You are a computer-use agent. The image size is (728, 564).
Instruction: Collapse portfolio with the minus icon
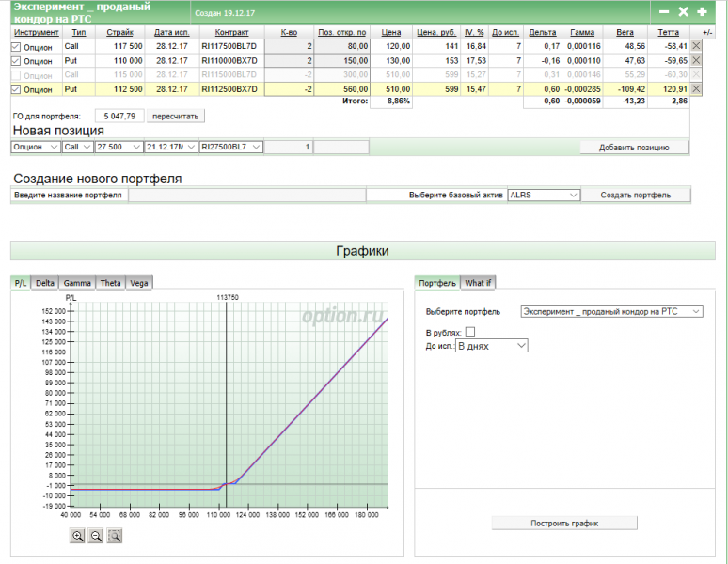tap(664, 11)
